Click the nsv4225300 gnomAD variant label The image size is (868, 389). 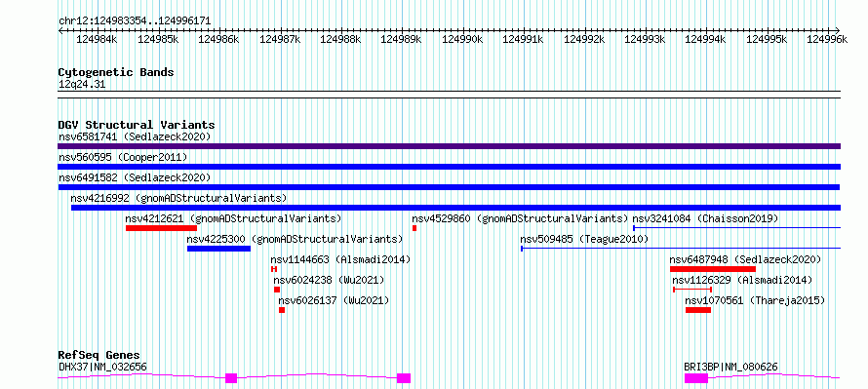295,239
